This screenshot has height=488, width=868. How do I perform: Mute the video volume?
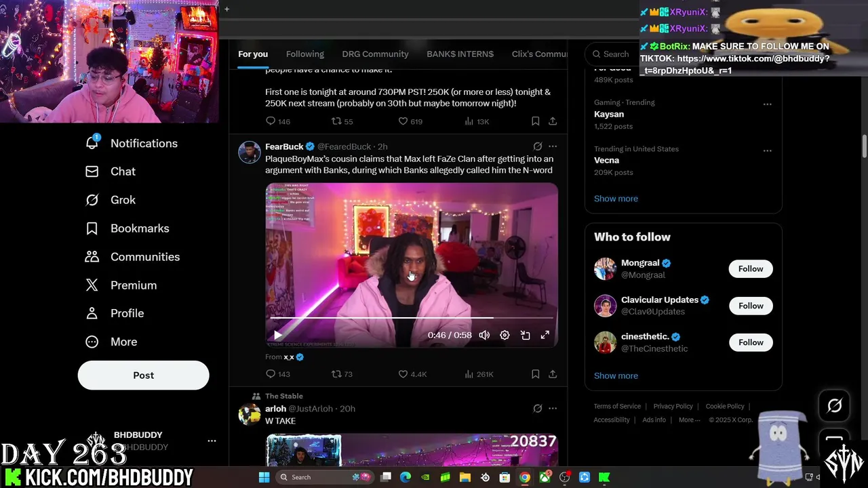pos(484,335)
